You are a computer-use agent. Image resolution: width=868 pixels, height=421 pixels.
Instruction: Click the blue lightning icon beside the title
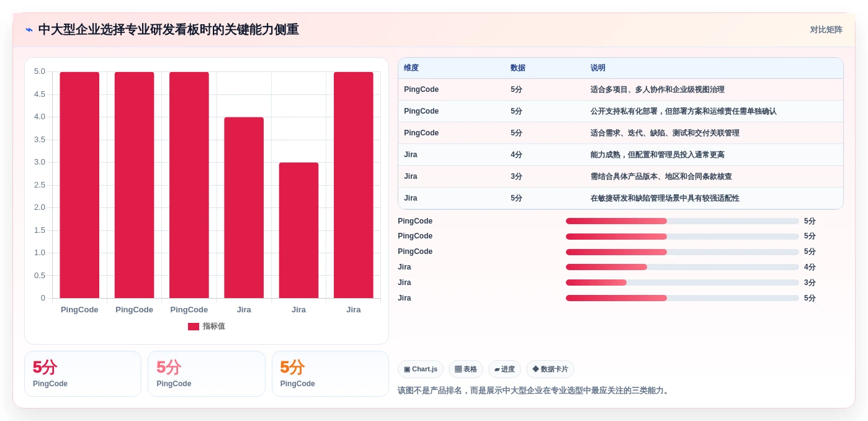(x=29, y=30)
